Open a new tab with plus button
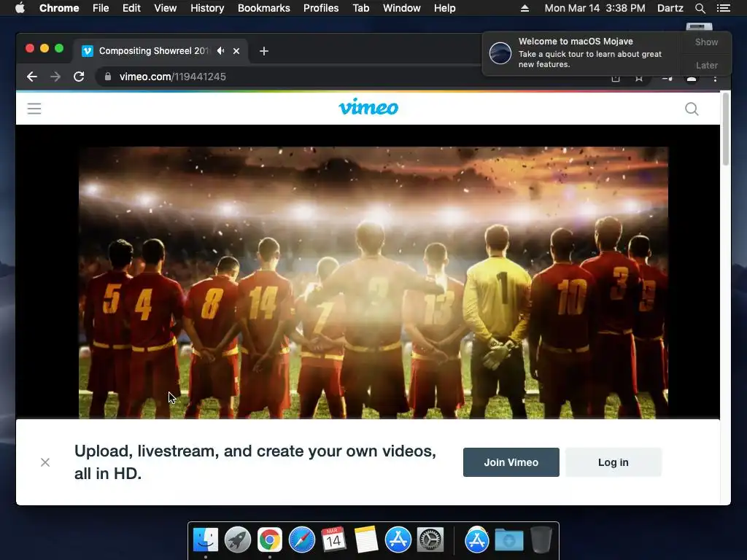The height and width of the screenshot is (560, 747). [x=264, y=51]
